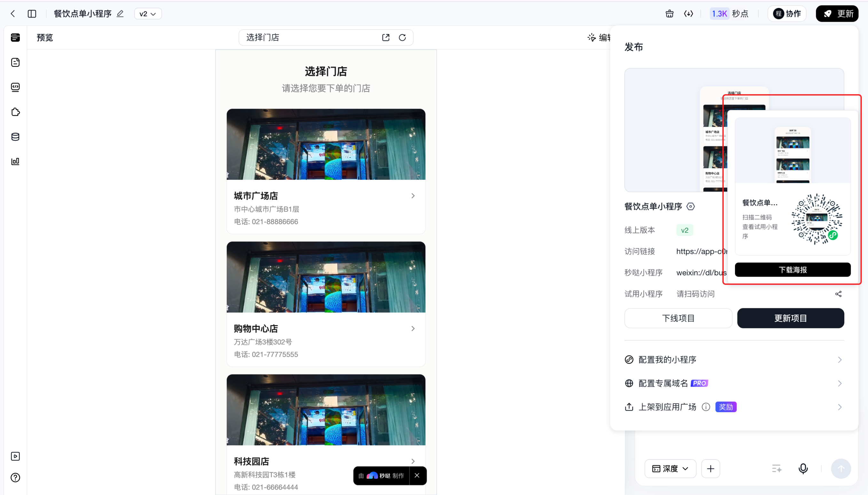Click the mini program QR code
This screenshot has height=495, width=868.
pos(817,219)
